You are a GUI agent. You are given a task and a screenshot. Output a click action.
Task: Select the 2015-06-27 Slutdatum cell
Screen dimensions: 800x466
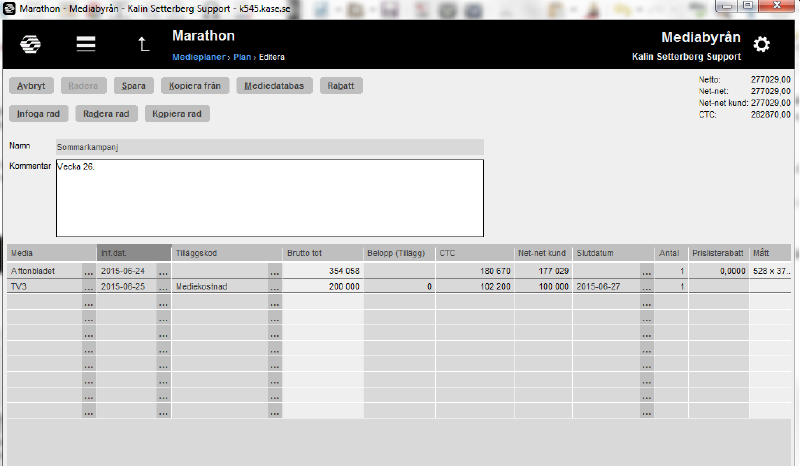606,287
